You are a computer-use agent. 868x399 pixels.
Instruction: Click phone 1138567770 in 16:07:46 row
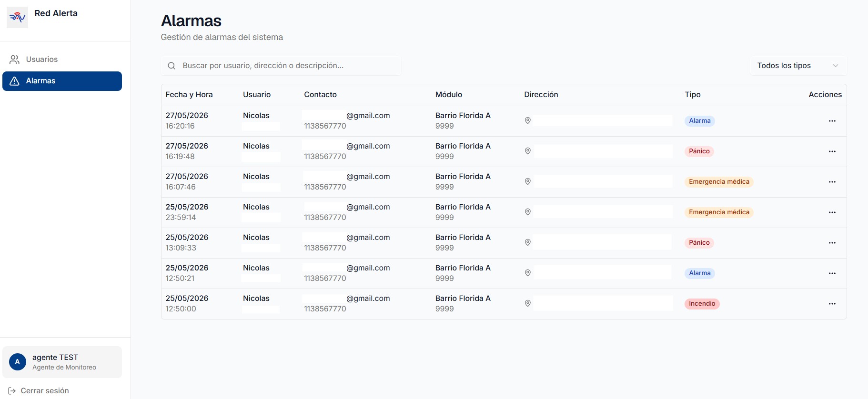[x=325, y=187]
